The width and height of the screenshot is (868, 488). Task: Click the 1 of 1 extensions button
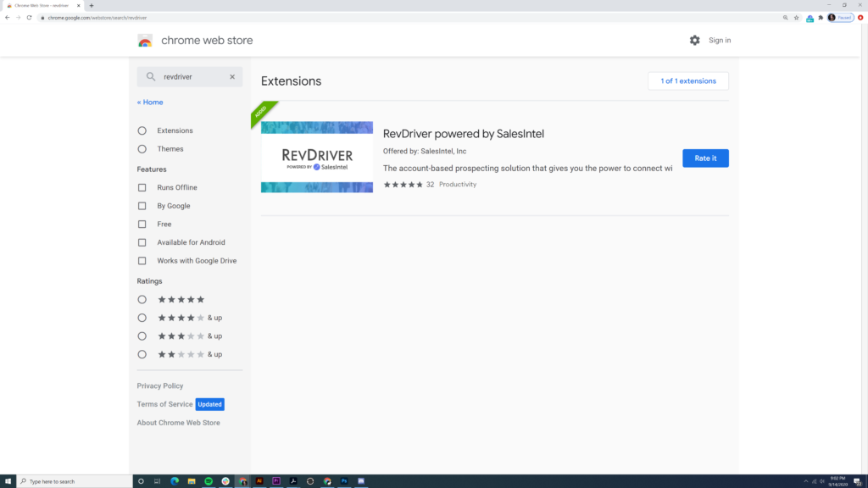click(688, 80)
